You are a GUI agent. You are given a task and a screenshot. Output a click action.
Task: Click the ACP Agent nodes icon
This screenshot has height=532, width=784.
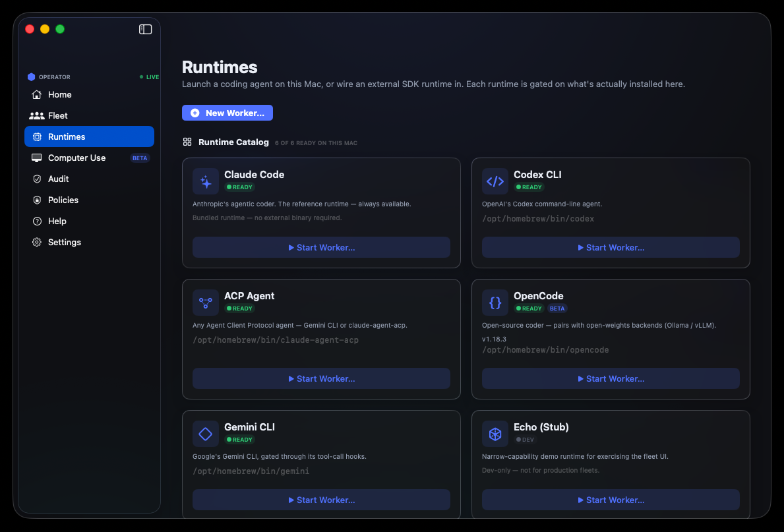[x=206, y=303]
